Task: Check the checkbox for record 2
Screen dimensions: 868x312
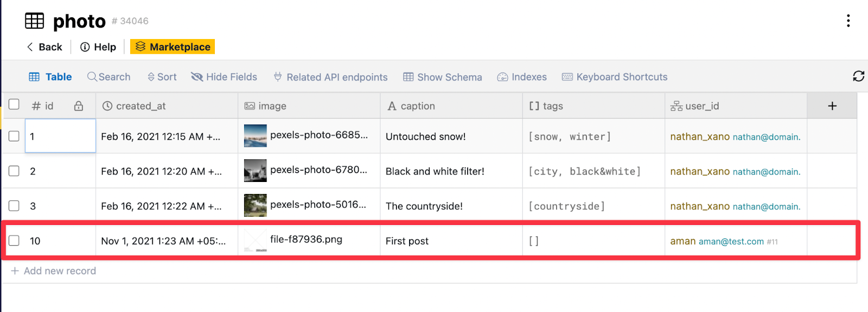Action: pos(14,171)
